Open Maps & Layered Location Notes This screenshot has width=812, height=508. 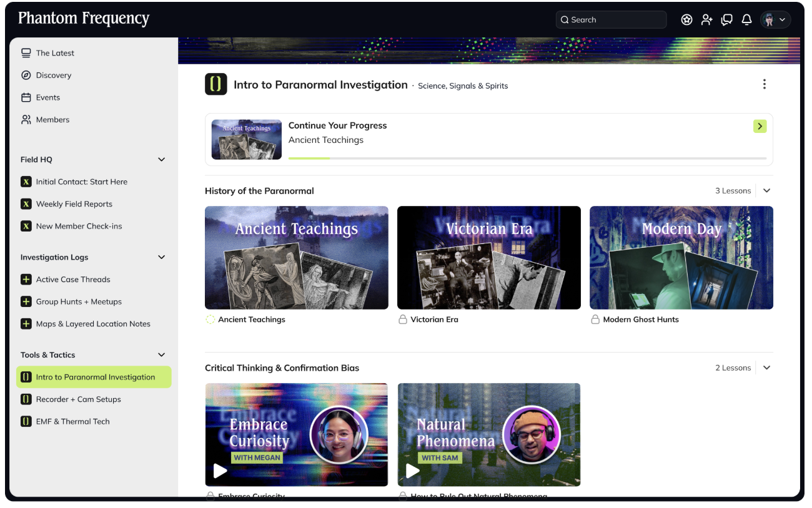pyautogui.click(x=93, y=324)
